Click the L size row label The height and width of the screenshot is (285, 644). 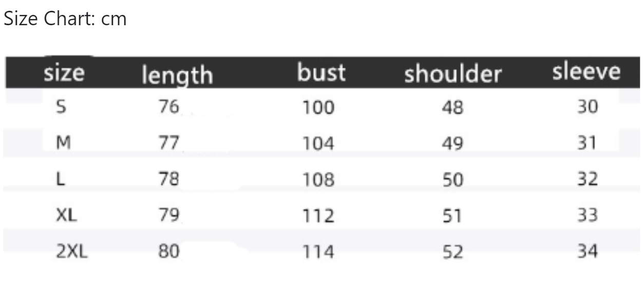coord(61,179)
